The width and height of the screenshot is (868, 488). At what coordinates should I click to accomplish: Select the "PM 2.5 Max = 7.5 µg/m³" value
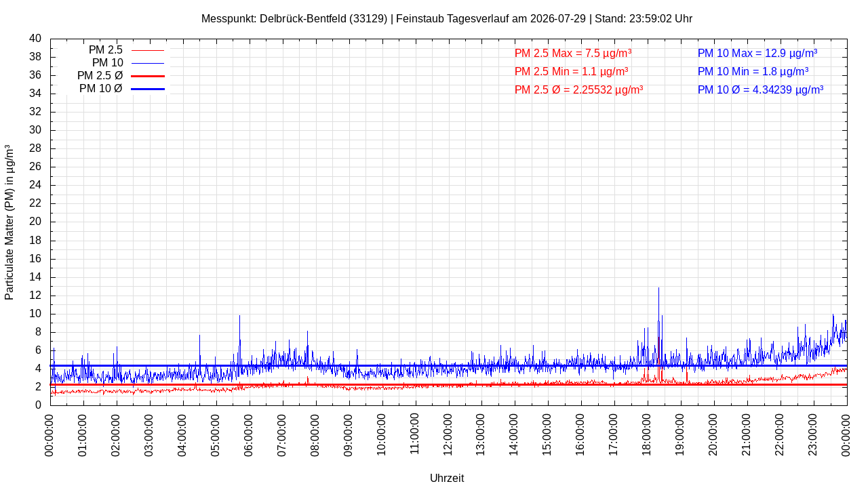[573, 53]
